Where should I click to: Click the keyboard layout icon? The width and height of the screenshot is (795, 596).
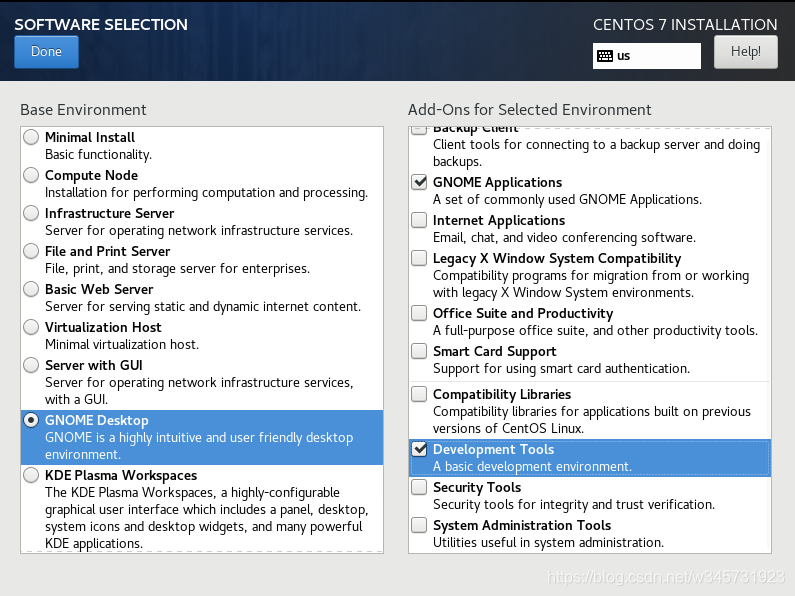605,56
